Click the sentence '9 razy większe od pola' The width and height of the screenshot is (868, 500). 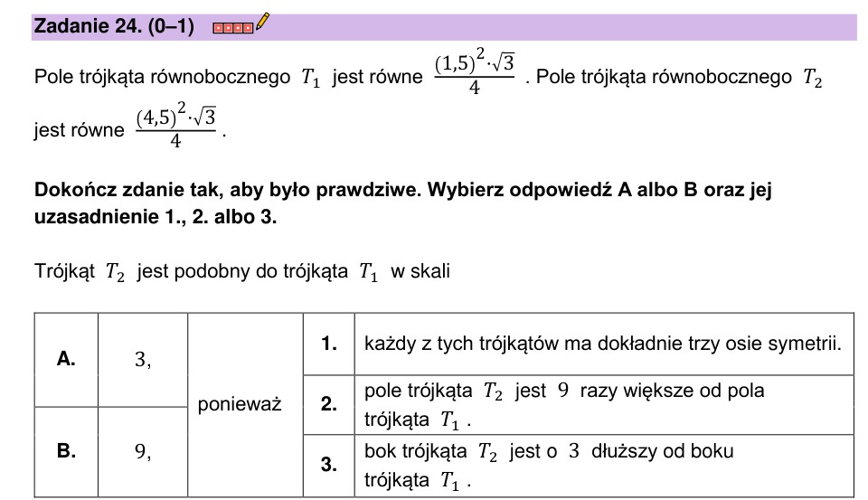click(x=564, y=405)
